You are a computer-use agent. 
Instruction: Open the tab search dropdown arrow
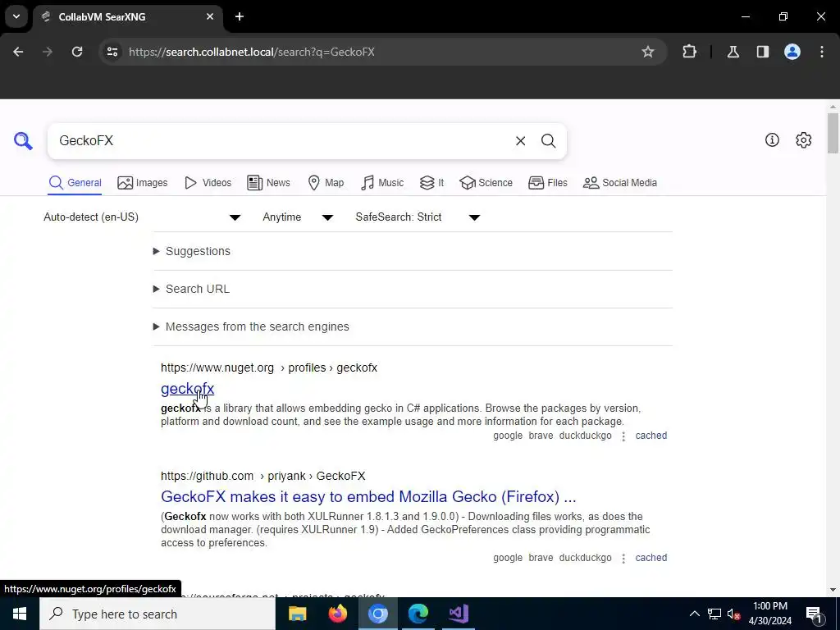coord(16,16)
